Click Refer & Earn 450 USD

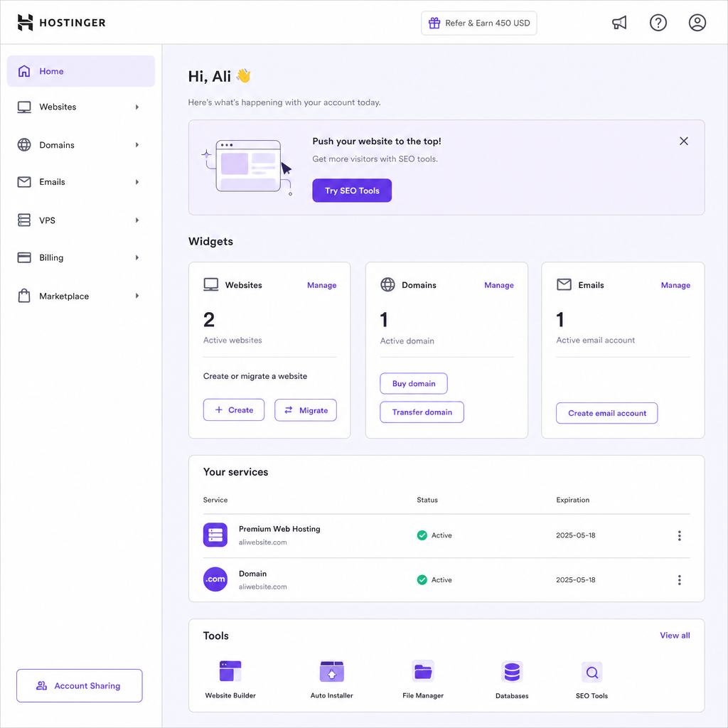coord(478,23)
